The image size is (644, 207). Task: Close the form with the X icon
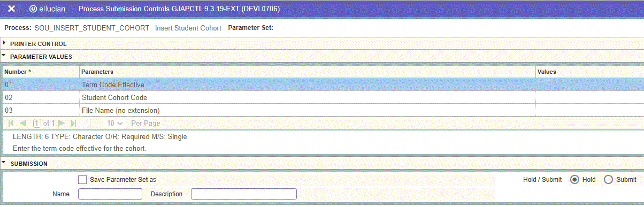pos(11,9)
